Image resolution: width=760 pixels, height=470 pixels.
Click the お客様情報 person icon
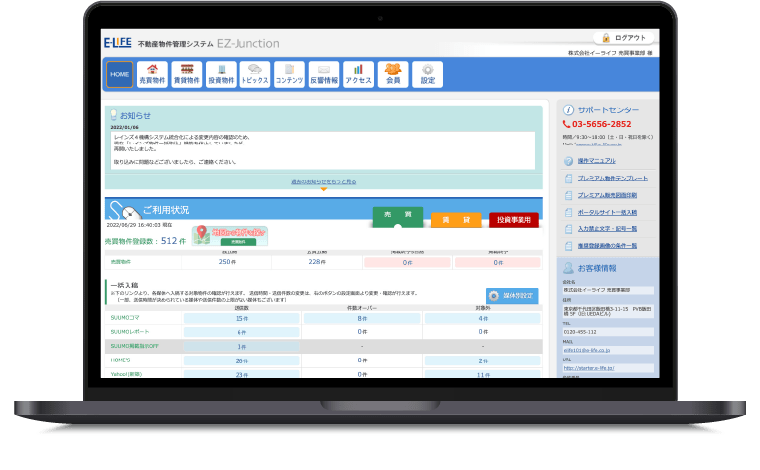coord(569,267)
